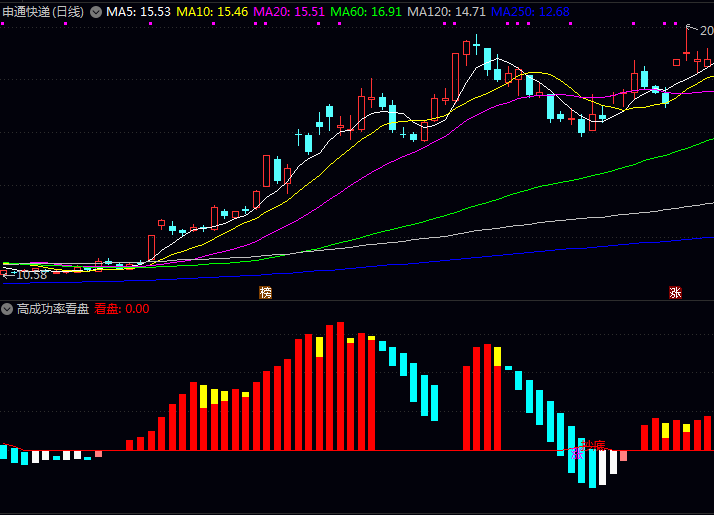Click the lowest cyan histogram bar below zero

[592, 468]
